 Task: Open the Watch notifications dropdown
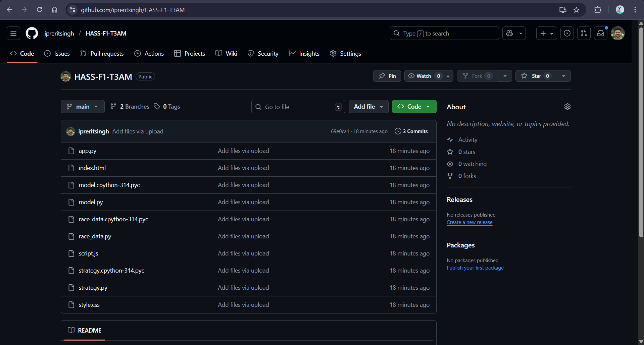(429, 76)
